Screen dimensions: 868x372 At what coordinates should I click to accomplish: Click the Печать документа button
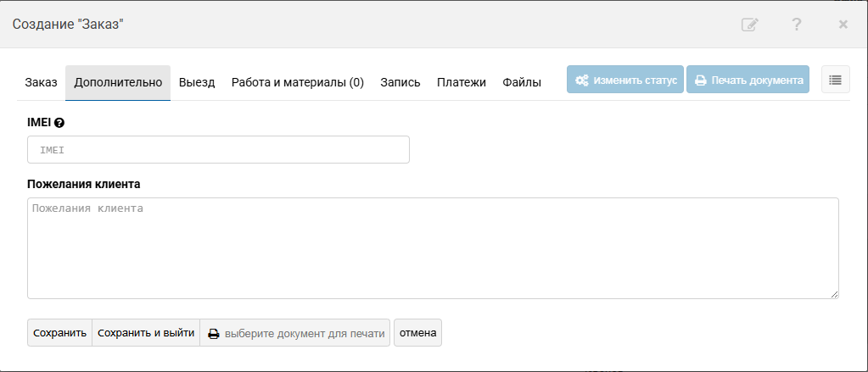[x=748, y=81]
